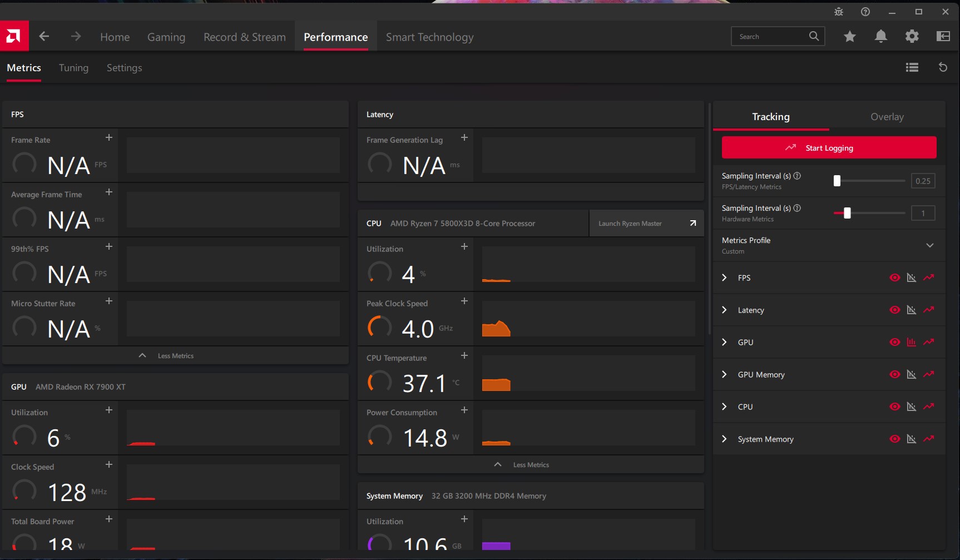Adjust FPS/Latency sampling interval slider
Screen dimensions: 960x560
837,181
